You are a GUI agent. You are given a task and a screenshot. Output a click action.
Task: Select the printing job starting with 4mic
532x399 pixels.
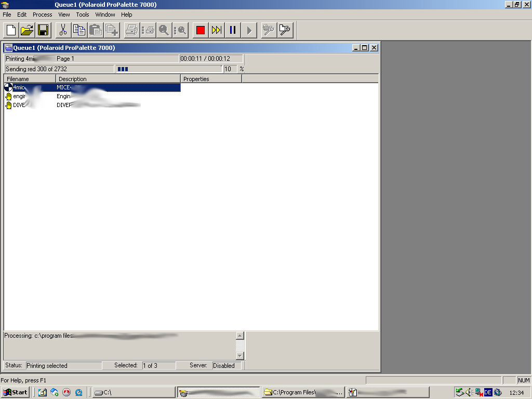click(92, 87)
